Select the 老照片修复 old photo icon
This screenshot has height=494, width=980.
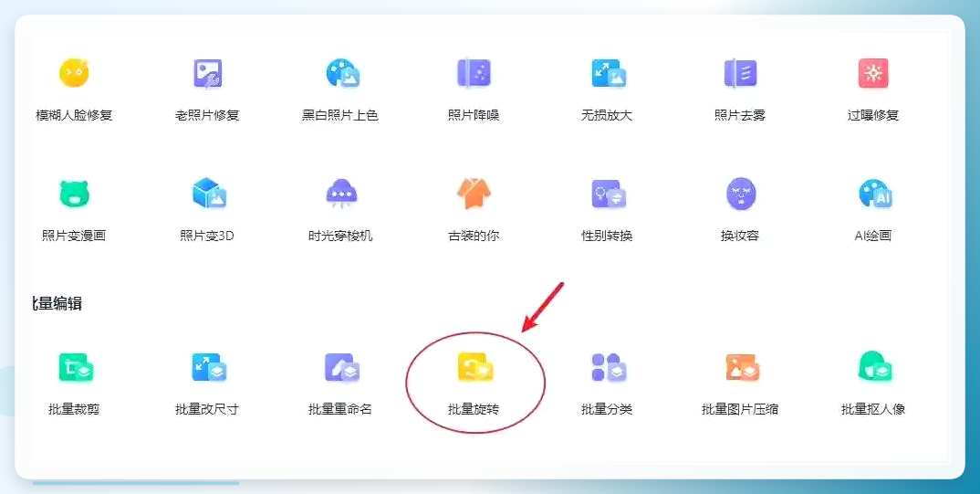pos(207,73)
